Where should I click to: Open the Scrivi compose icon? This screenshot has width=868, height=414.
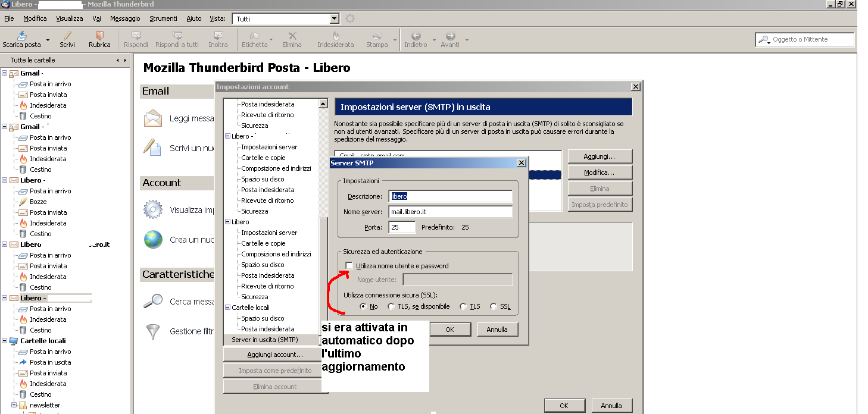(x=67, y=35)
